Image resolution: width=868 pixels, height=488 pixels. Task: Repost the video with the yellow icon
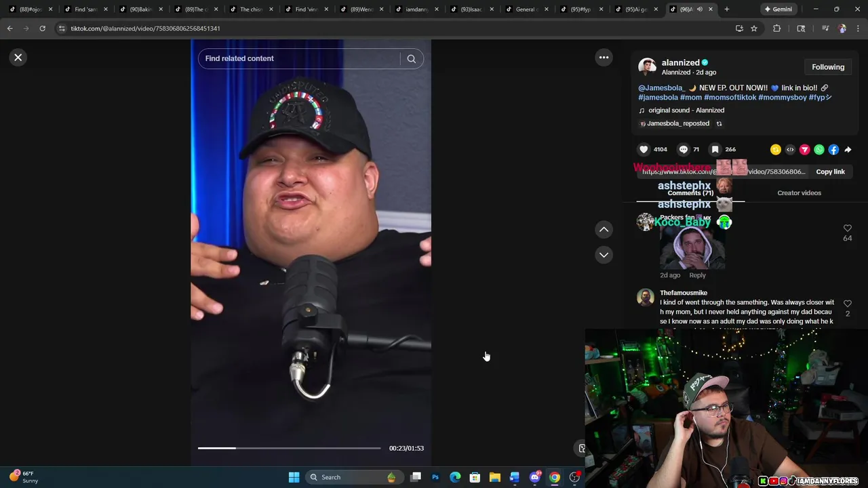coord(776,150)
